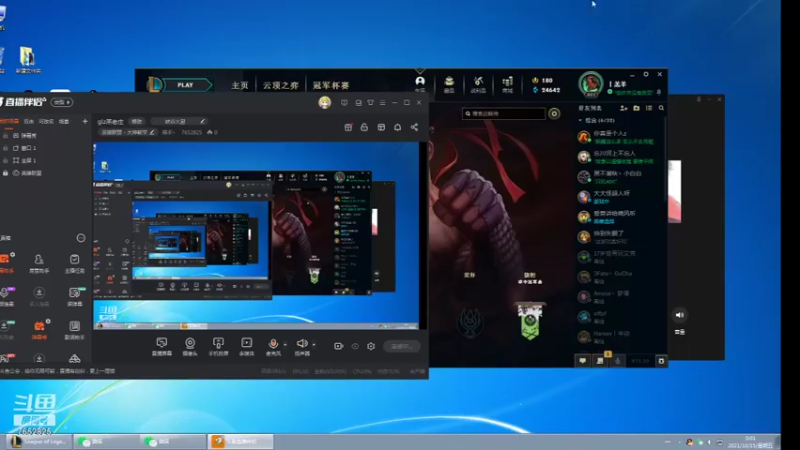Open the loot hammer icon in League client
The height and width of the screenshot is (450, 800).
pyautogui.click(x=478, y=84)
